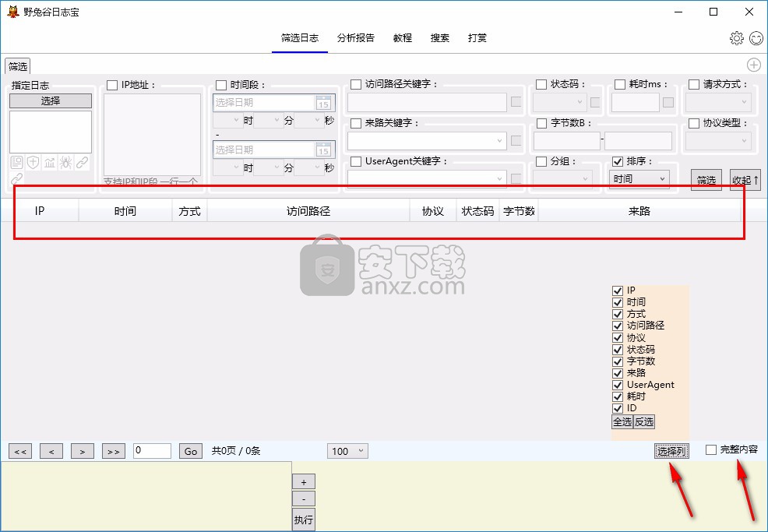Uncheck the 排序 sorting checkbox

click(x=618, y=161)
